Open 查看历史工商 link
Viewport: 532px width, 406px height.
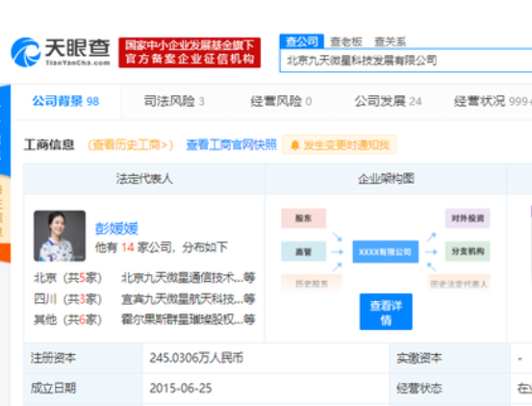[x=131, y=145]
